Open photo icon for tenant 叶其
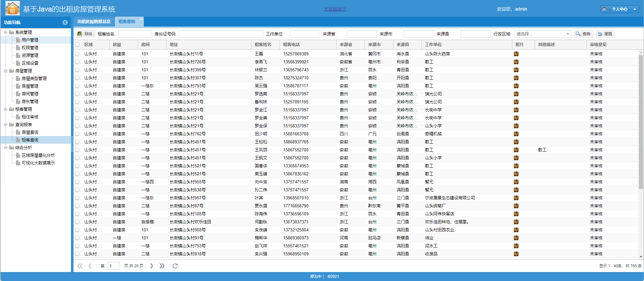 click(x=516, y=198)
